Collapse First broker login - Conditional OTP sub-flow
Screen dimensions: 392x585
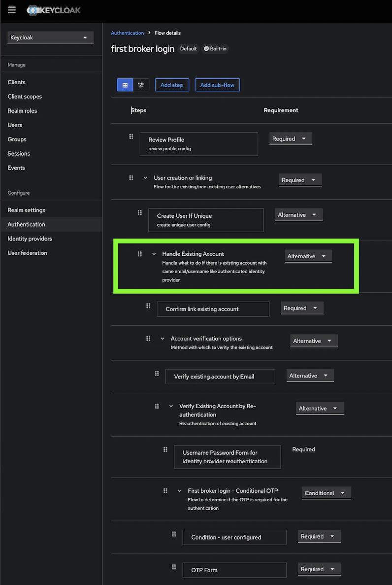[180, 491]
